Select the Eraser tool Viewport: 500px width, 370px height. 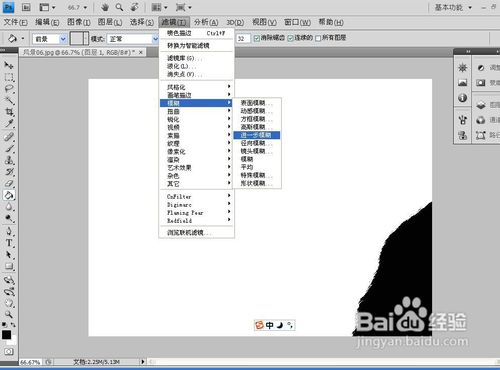click(9, 183)
